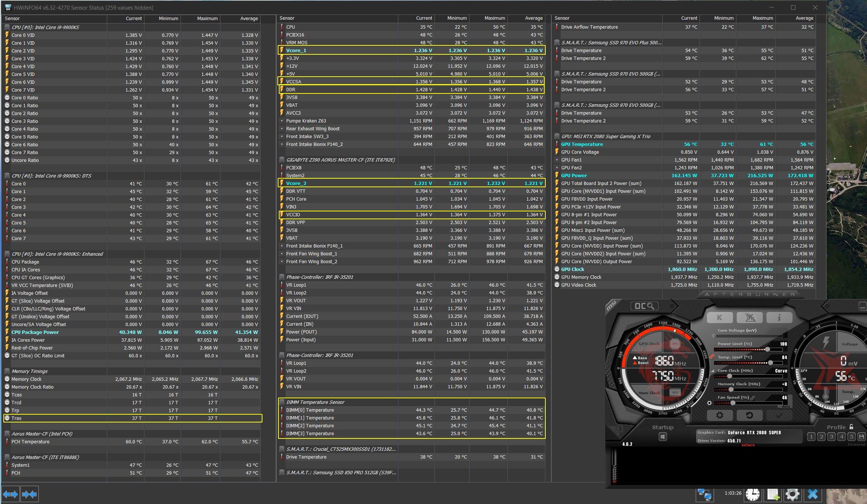
Task: Open the Afterburner info i button
Action: pyautogui.click(x=779, y=318)
